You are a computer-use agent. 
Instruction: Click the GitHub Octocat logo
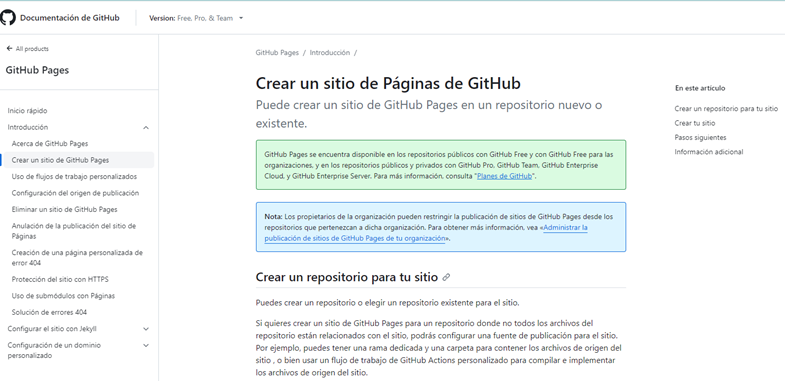pos(8,18)
